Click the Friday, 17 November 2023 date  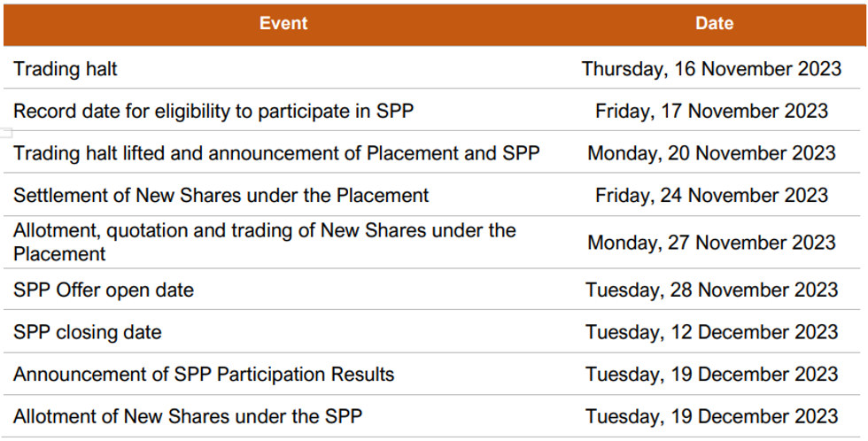click(711, 111)
